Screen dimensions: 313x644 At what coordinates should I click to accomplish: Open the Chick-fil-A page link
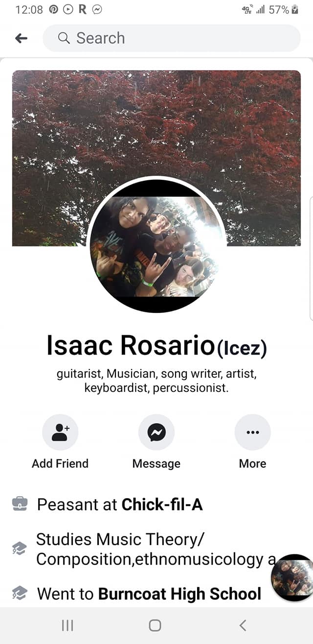coord(162,504)
